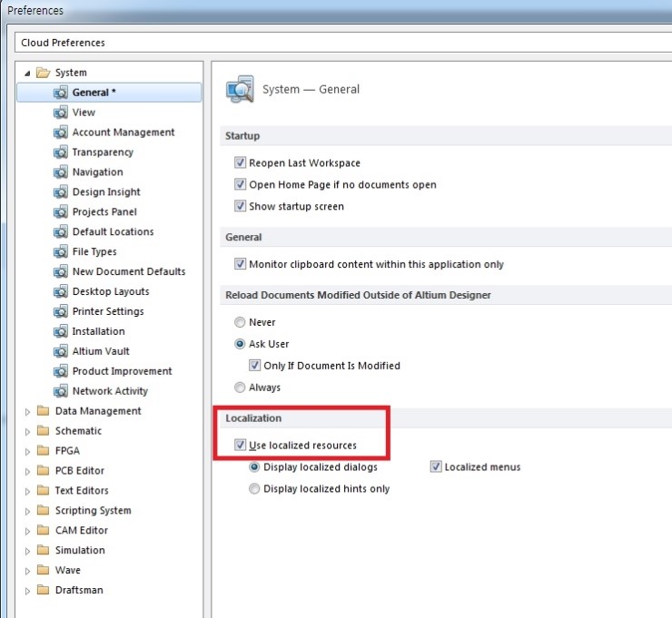
Task: Toggle the Localized menus checkbox
Action: (436, 466)
